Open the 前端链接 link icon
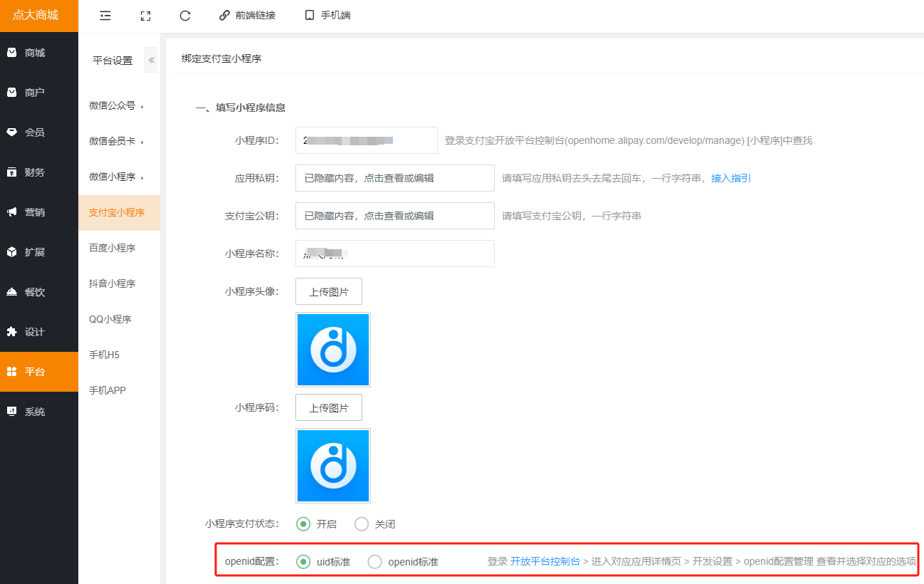This screenshot has height=584, width=924. tap(225, 15)
